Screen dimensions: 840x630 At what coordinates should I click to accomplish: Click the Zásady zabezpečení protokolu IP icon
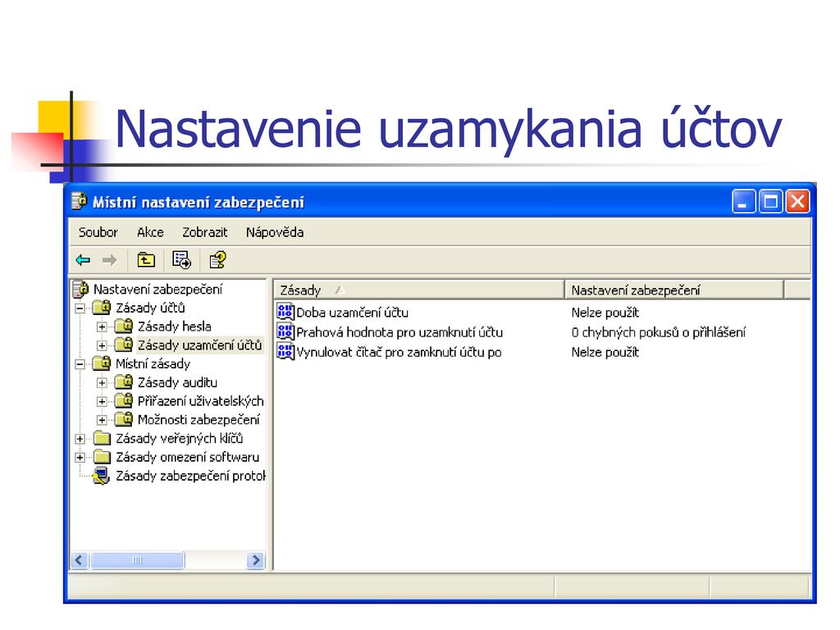pyautogui.click(x=101, y=476)
